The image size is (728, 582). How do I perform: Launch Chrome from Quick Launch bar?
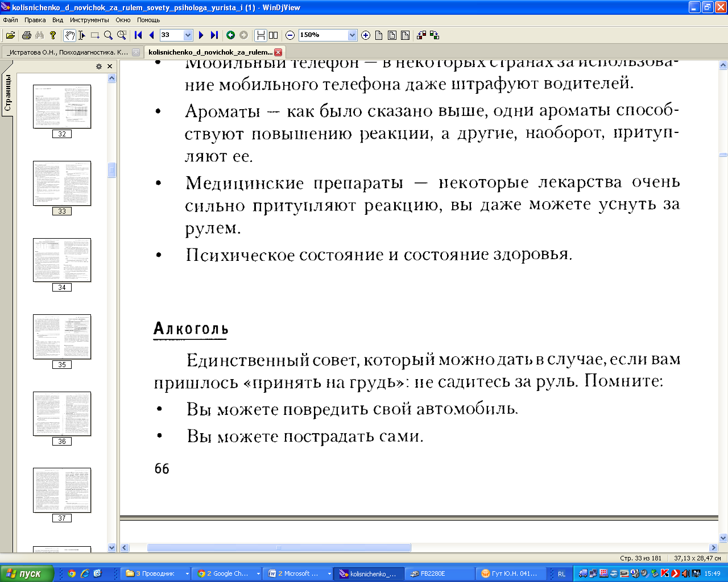[x=72, y=573]
